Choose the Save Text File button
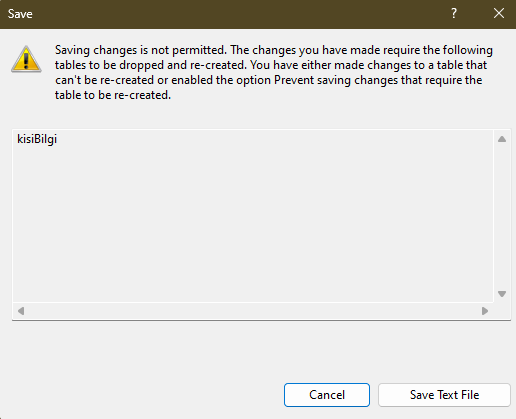 tap(444, 395)
